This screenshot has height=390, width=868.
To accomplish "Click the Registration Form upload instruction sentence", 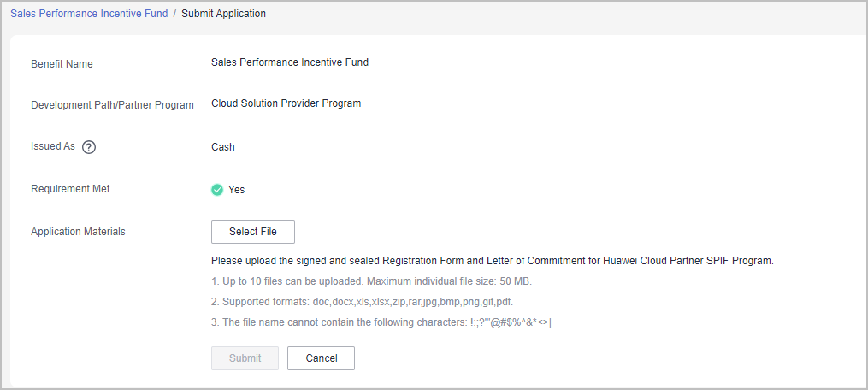I will 492,261.
